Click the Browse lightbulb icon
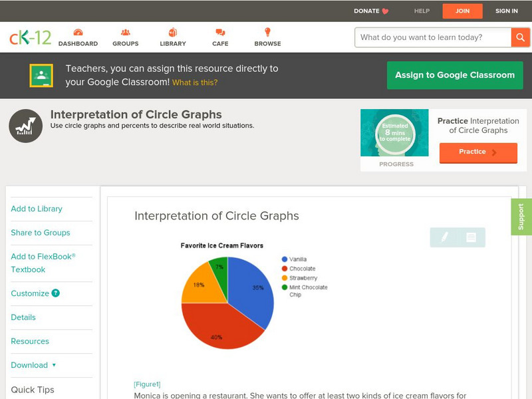 click(x=268, y=32)
